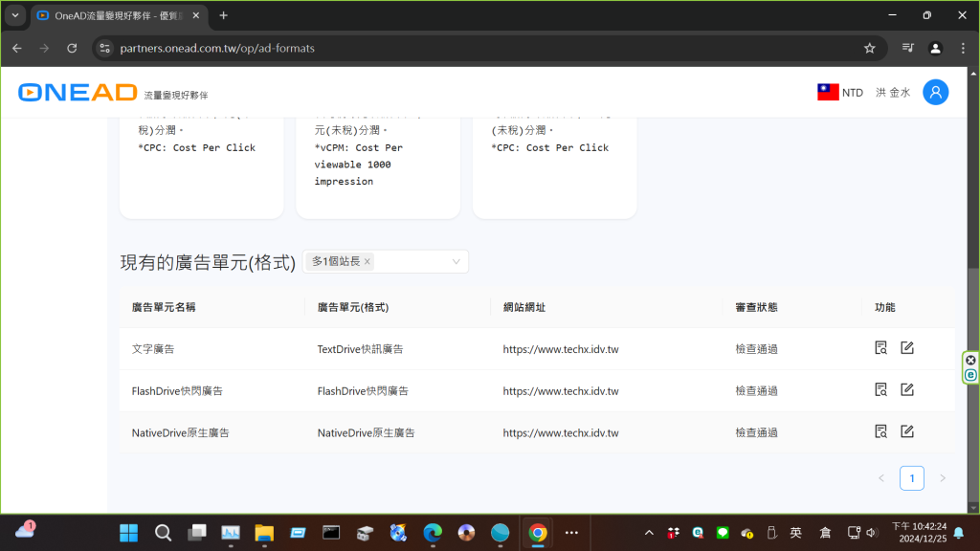Open the NTD currency selector
This screenshot has height=551, width=980.
[840, 93]
